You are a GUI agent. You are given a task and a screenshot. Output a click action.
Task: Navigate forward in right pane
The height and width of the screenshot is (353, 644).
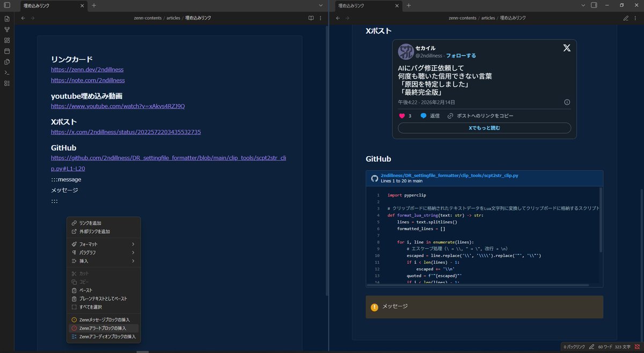(x=347, y=18)
